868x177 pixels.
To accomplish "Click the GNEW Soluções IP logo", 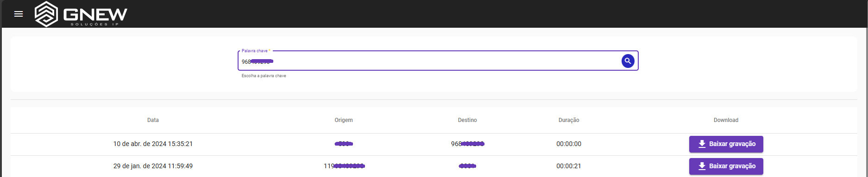I will pyautogui.click(x=81, y=14).
